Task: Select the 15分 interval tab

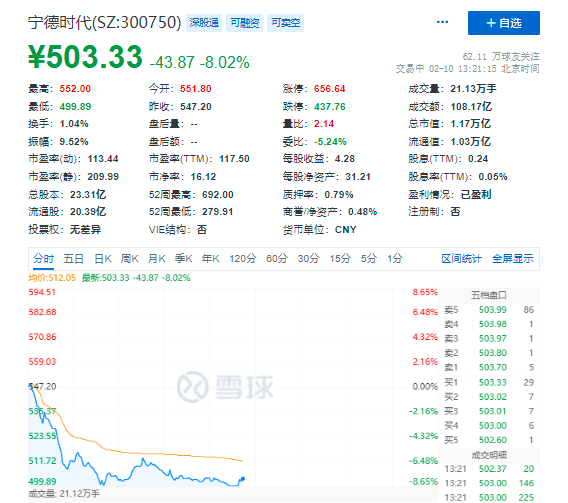Action: [340, 259]
